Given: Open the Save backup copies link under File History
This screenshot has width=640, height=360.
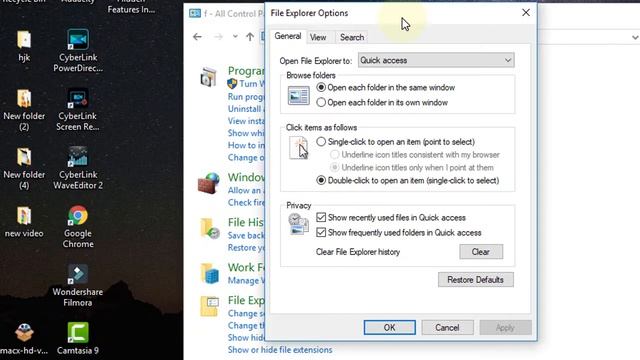Looking at the screenshot, I should click(246, 236).
